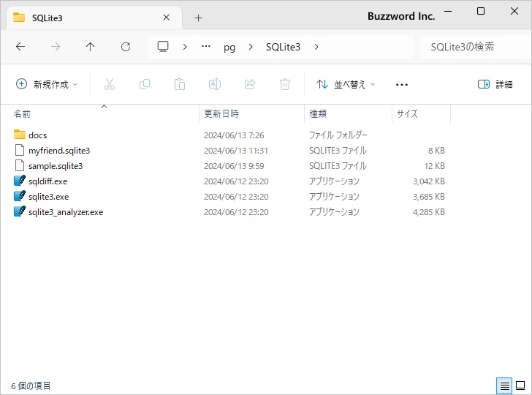This screenshot has width=532, height=395.
Task: Click the 2024/06/13 11:31 date cell
Action: [236, 151]
